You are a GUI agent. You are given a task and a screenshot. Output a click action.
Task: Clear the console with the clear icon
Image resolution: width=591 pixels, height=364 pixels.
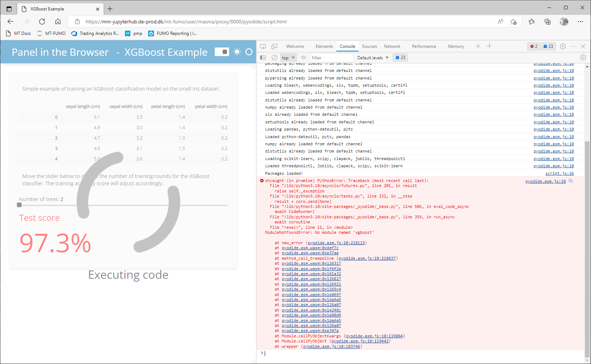pos(274,58)
